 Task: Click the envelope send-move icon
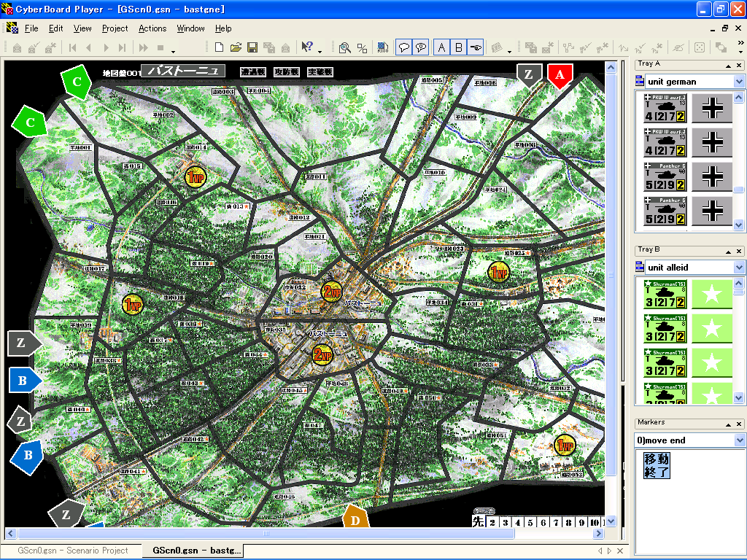pos(18,47)
